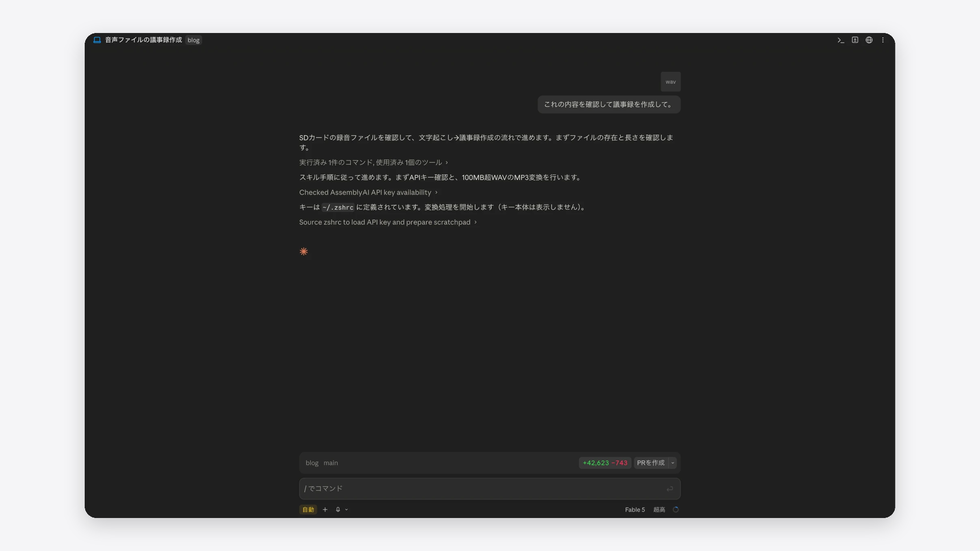Click the blog tag beside the title
The height and width of the screenshot is (551, 980).
coord(193,40)
